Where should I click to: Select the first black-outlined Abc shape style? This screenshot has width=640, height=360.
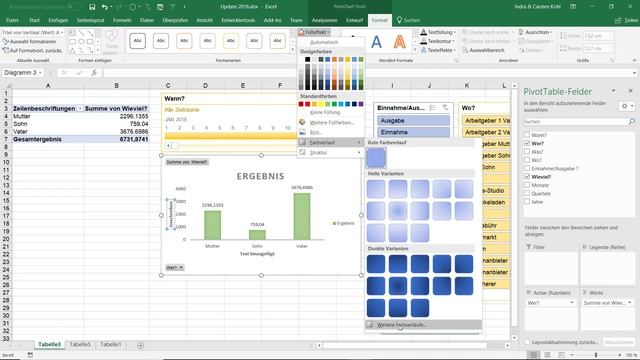[x=138, y=41]
